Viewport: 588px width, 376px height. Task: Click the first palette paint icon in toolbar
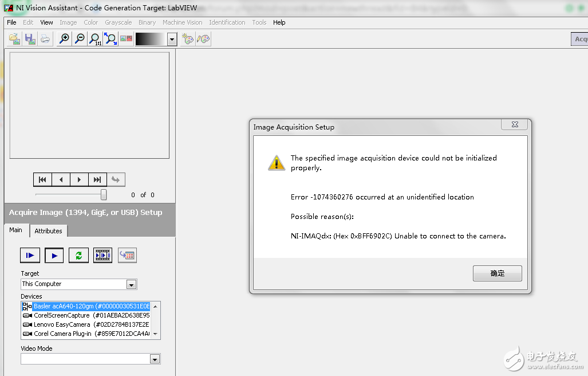(187, 38)
